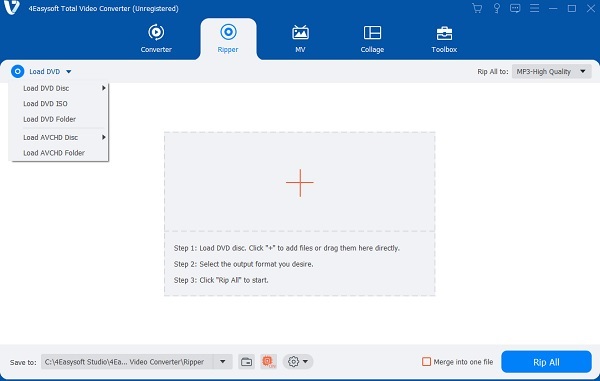Click Step 3 Click Rip All text
Viewport: 600px width, 381px height.
pyautogui.click(x=221, y=280)
